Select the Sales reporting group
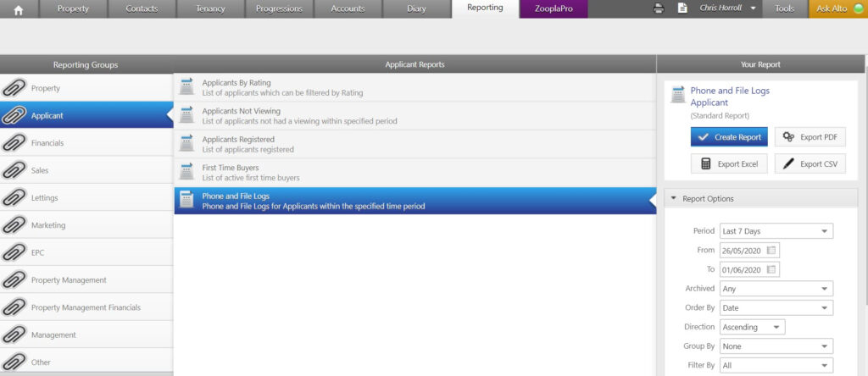Viewport: 868px width, 376px height. tap(86, 170)
